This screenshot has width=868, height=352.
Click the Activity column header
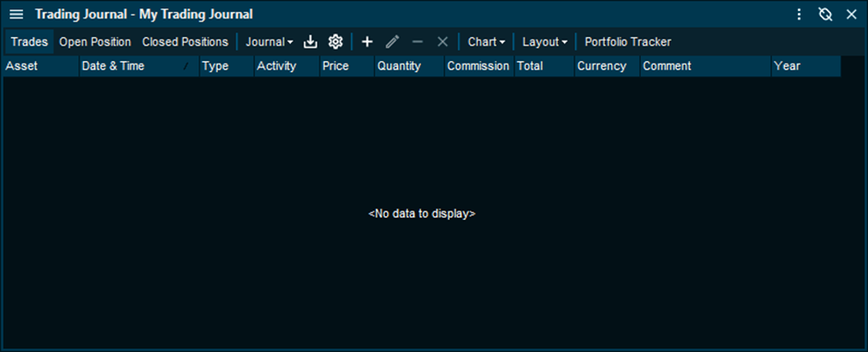pos(287,67)
